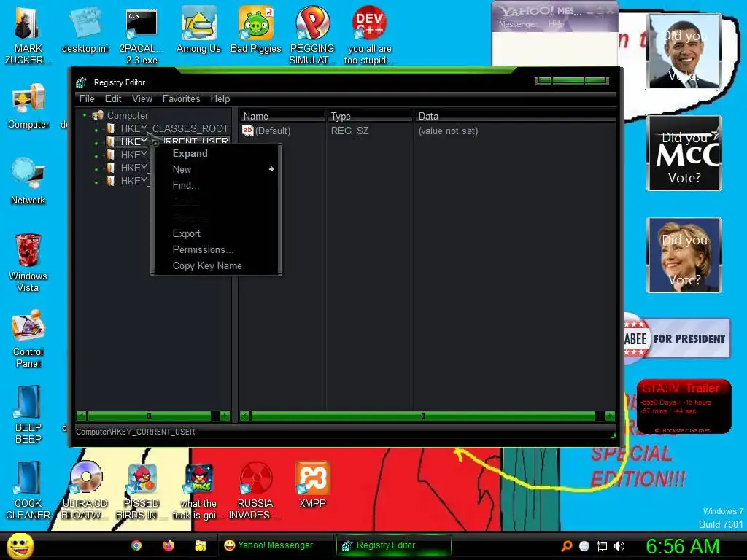Open the DEV C++ 'you all are too stupid' icon
747x560 pixels.
[369, 34]
